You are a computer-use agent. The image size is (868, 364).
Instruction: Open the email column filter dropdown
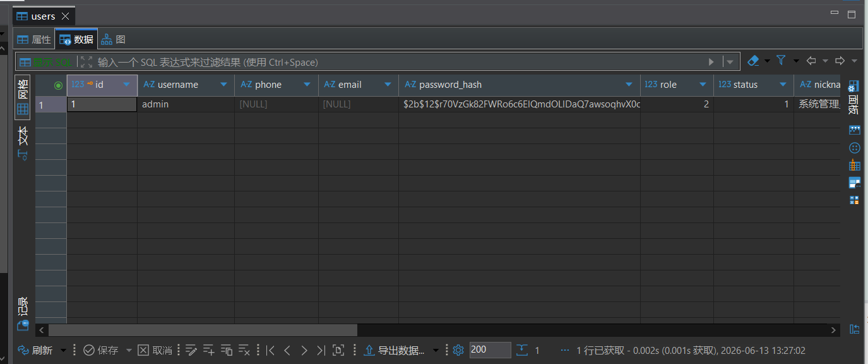[x=388, y=85]
